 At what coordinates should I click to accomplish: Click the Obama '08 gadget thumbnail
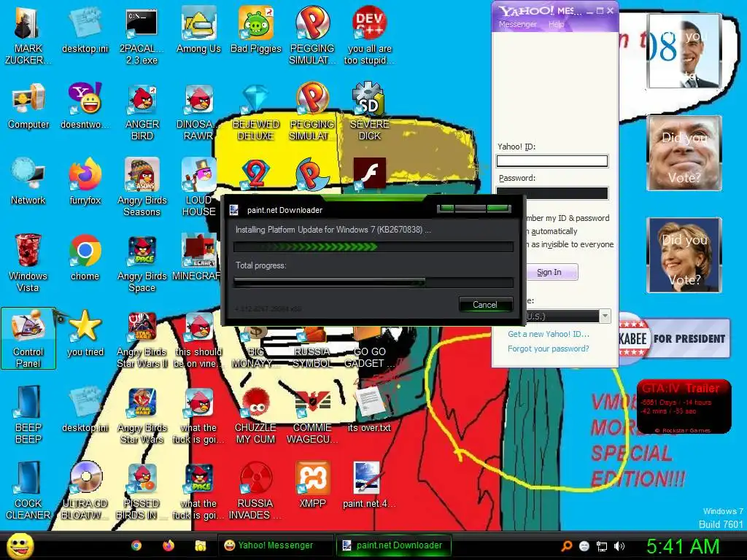tap(684, 51)
